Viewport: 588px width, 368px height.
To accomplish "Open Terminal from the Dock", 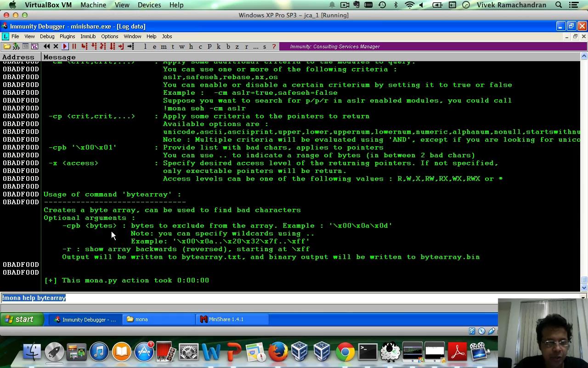I will pos(367,352).
